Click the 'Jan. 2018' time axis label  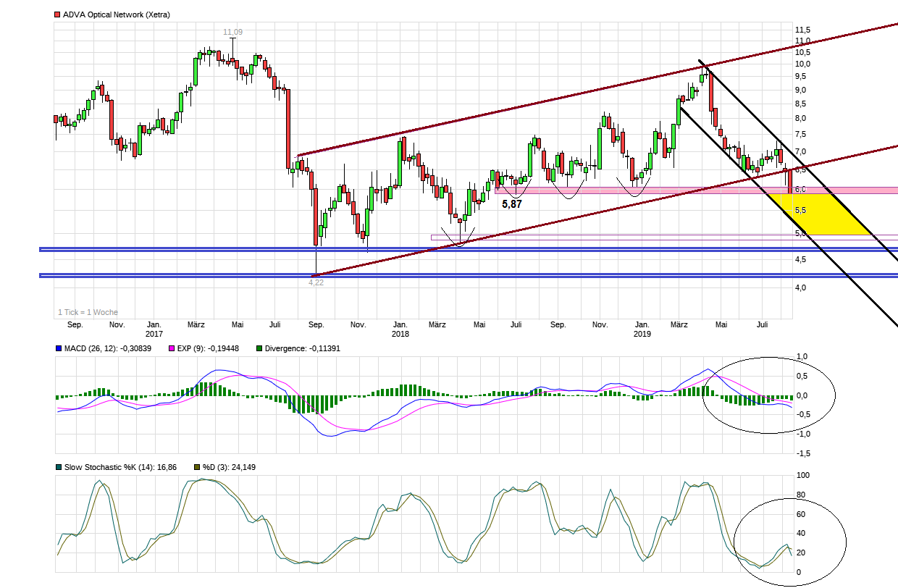(x=400, y=329)
